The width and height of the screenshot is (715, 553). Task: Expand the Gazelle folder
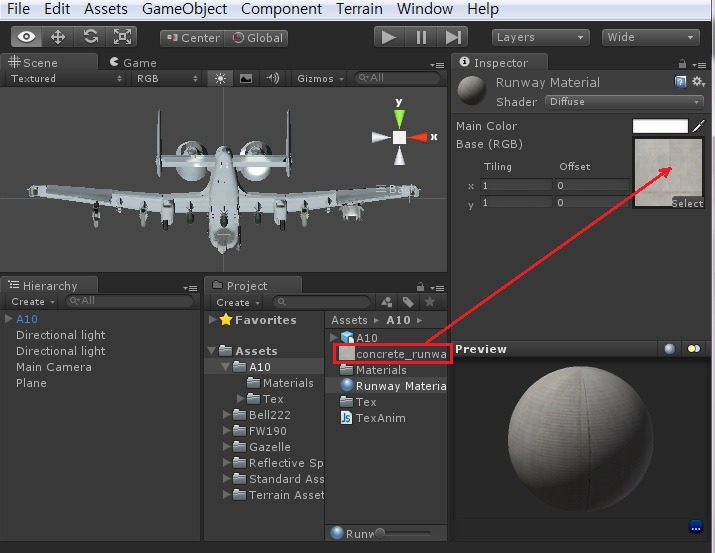[226, 446]
